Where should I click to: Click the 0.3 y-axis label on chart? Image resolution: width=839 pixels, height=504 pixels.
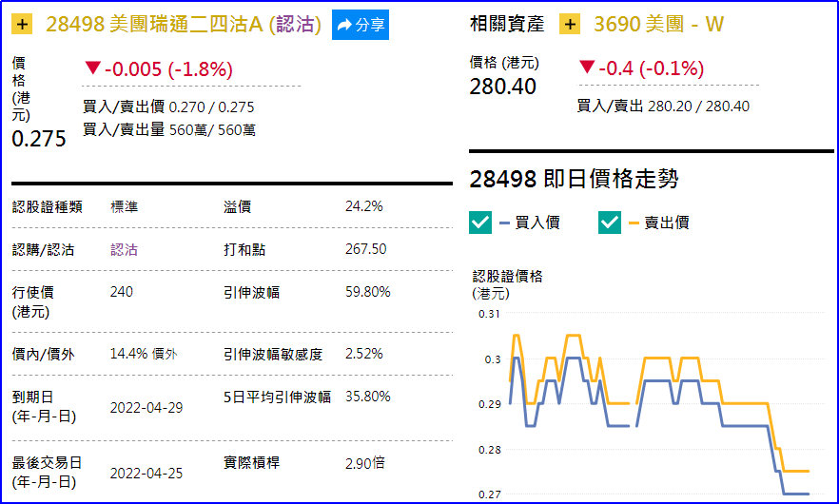click(493, 359)
